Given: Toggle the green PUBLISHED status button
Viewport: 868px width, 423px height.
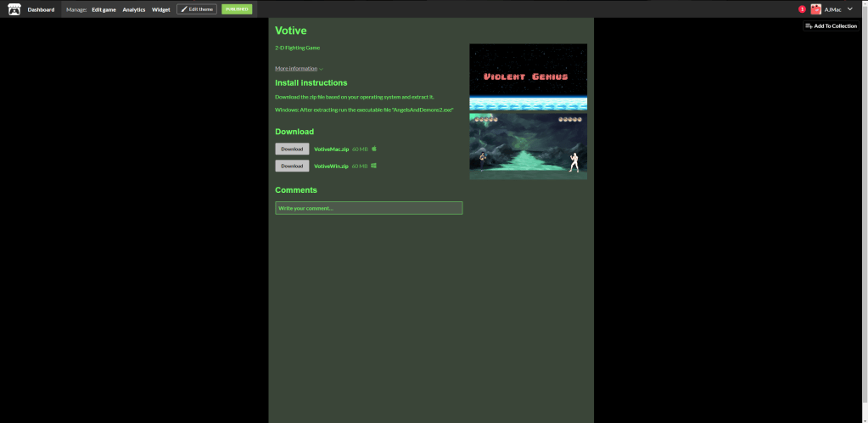Looking at the screenshot, I should click(x=237, y=9).
